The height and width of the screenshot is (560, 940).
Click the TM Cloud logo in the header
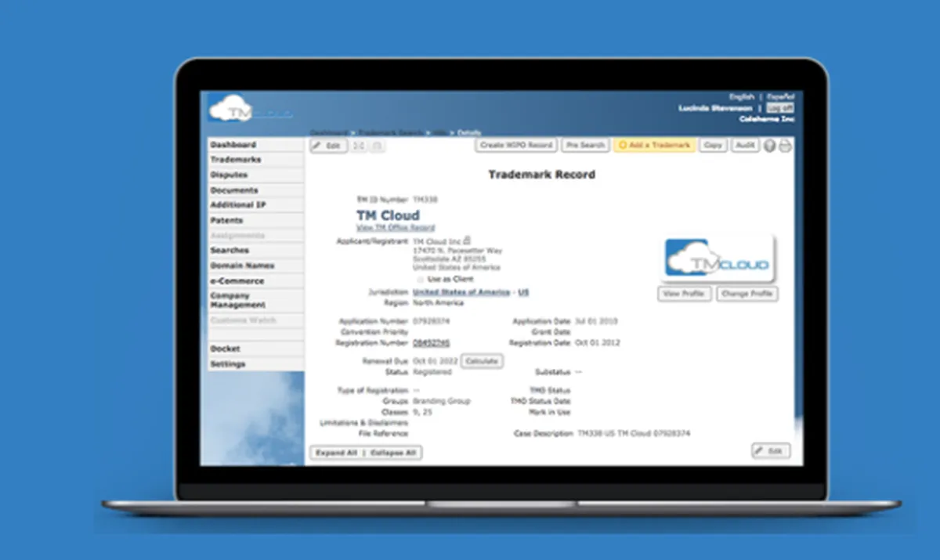251,109
